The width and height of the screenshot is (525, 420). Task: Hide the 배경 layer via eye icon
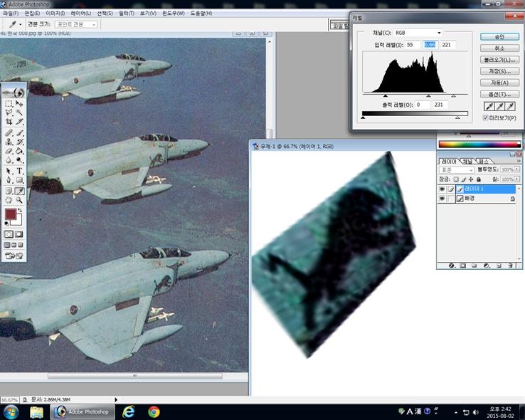(442, 199)
